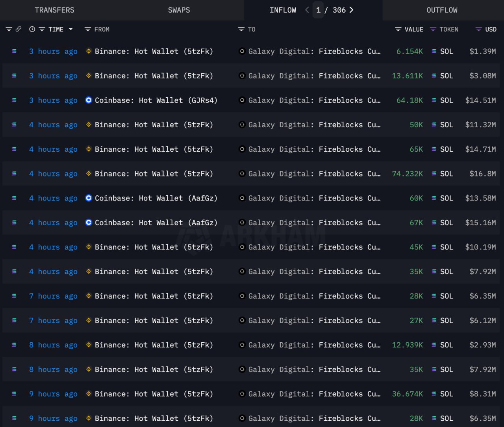Click Coinbase logo icon on the 60K row

point(89,198)
